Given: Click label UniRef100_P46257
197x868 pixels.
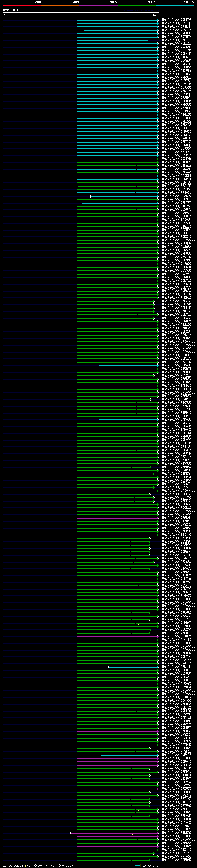Looking at the screenshot, I should (x=177, y=115).
